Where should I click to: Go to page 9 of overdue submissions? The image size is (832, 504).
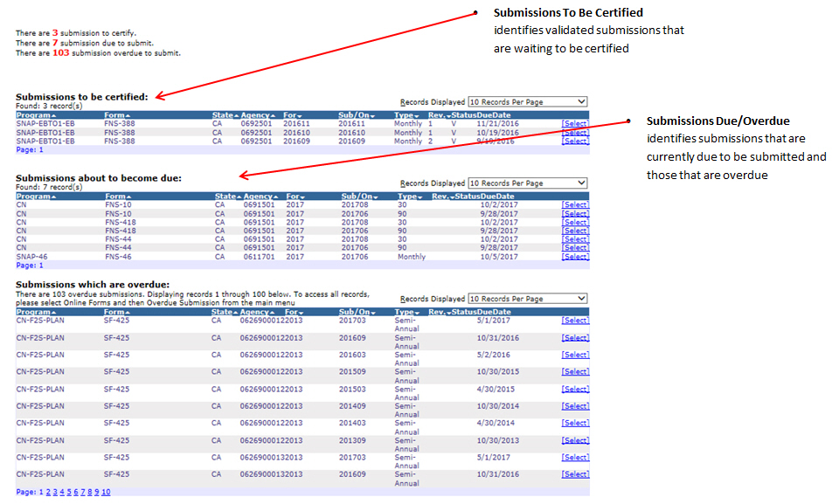(96, 493)
